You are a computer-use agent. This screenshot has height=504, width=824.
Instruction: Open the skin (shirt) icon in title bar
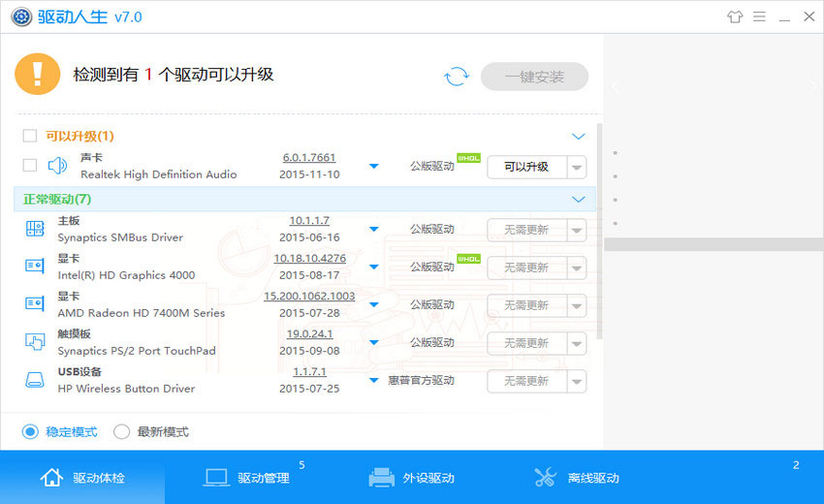(735, 16)
